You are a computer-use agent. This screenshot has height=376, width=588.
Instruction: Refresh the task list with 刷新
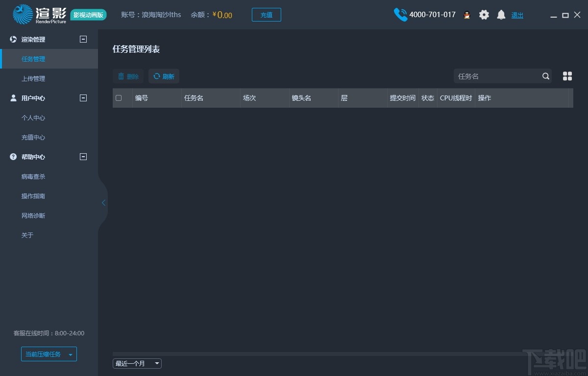164,76
